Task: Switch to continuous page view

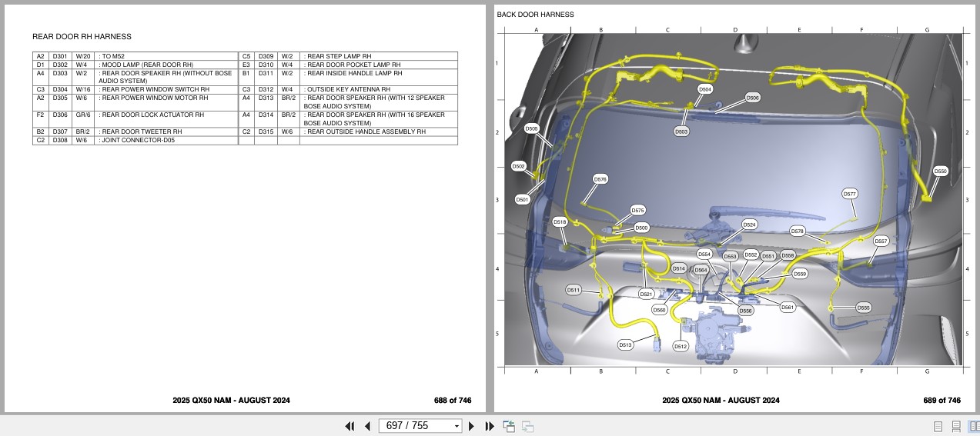Action: [x=956, y=426]
